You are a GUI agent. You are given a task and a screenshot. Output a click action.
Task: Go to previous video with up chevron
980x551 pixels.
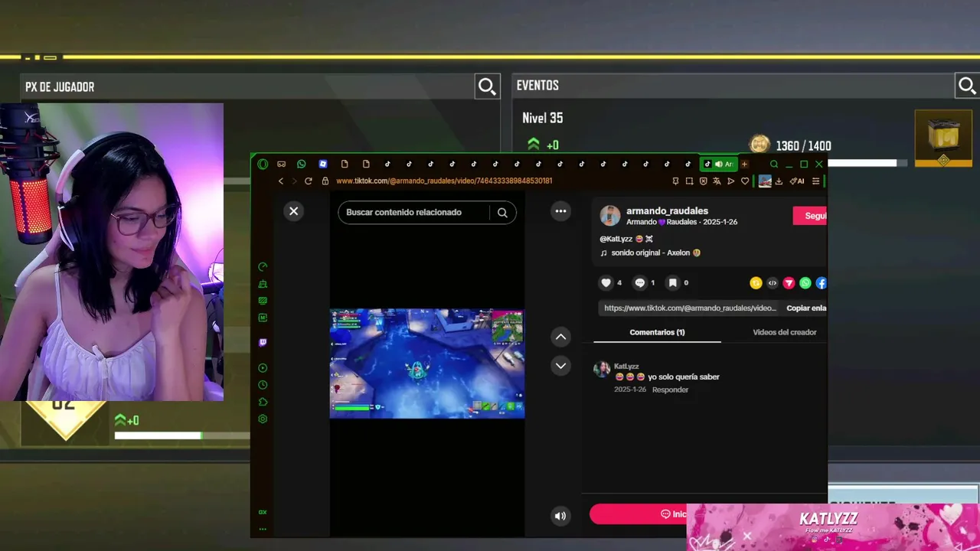[x=561, y=337]
